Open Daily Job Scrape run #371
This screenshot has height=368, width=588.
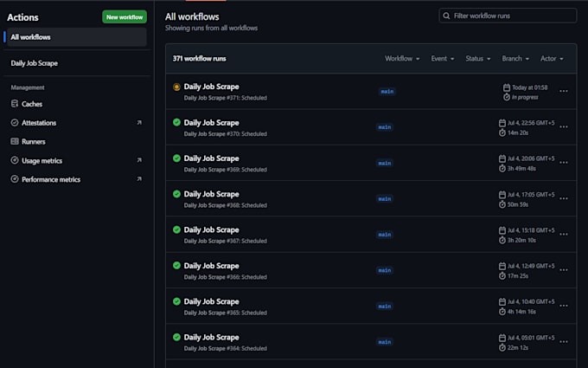(x=211, y=87)
